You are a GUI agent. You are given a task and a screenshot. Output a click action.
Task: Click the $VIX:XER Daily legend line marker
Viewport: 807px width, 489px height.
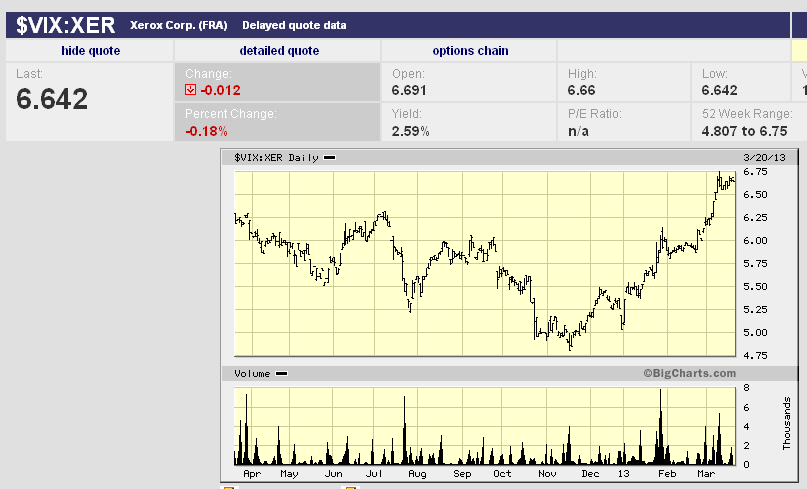point(329,158)
